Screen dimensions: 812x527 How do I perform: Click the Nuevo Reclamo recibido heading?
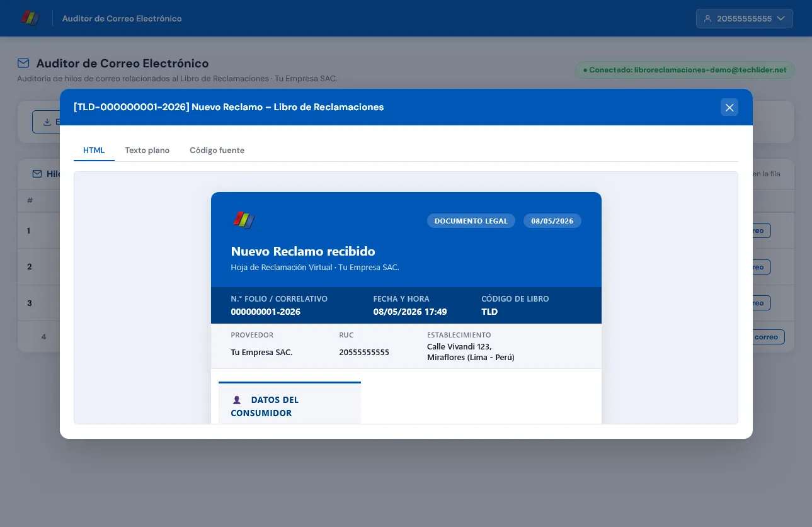pos(303,251)
